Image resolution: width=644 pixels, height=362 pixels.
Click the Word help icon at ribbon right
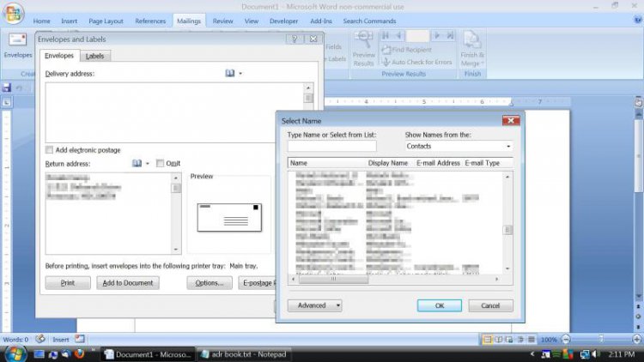pyautogui.click(x=638, y=20)
